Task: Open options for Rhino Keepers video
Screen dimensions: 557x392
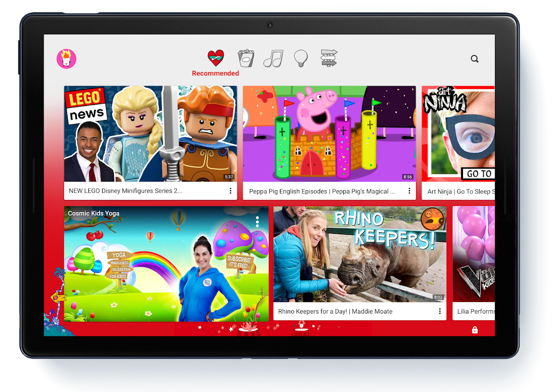Action: tap(440, 311)
